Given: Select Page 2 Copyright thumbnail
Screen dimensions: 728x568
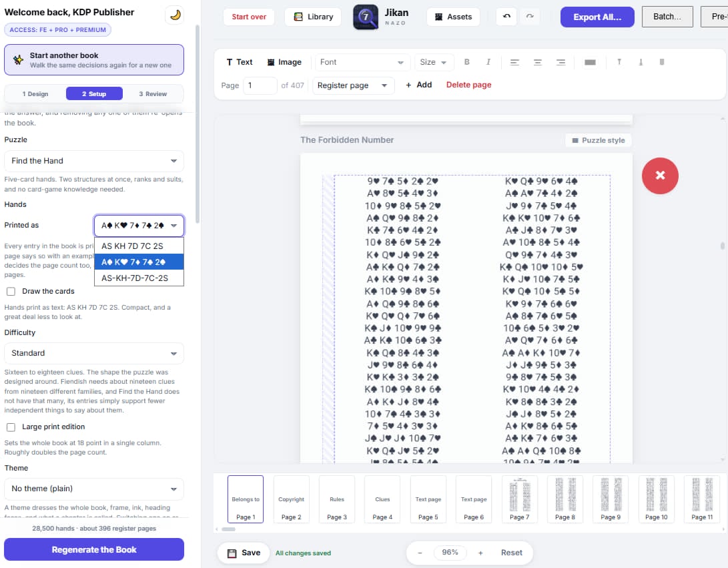Looking at the screenshot, I should click(291, 499).
